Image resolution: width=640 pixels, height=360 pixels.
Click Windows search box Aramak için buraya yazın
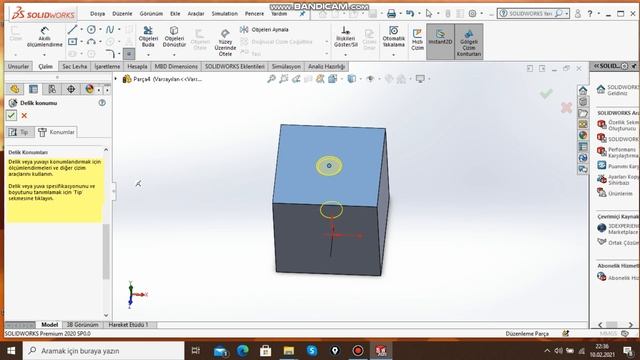(104, 351)
